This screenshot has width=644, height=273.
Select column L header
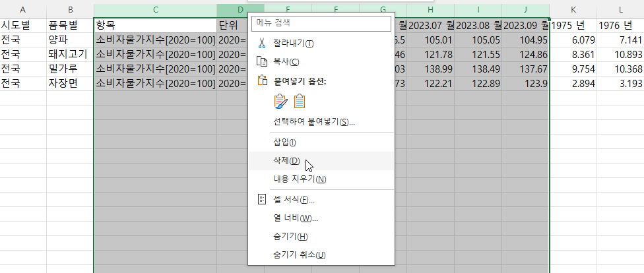620,11
